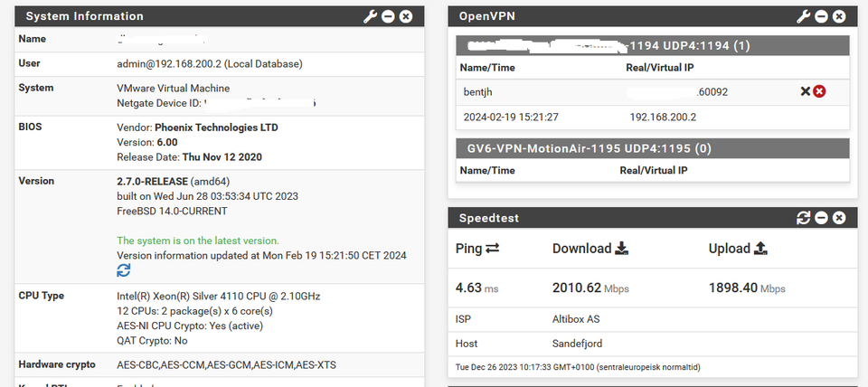
Task: Select the System Information panel title
Action: pos(85,16)
